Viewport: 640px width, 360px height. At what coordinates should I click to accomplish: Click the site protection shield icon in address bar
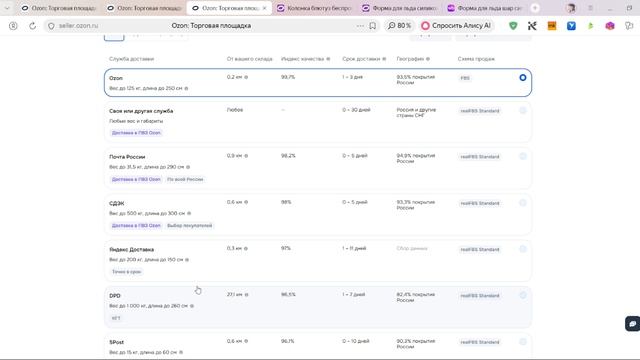point(51,26)
